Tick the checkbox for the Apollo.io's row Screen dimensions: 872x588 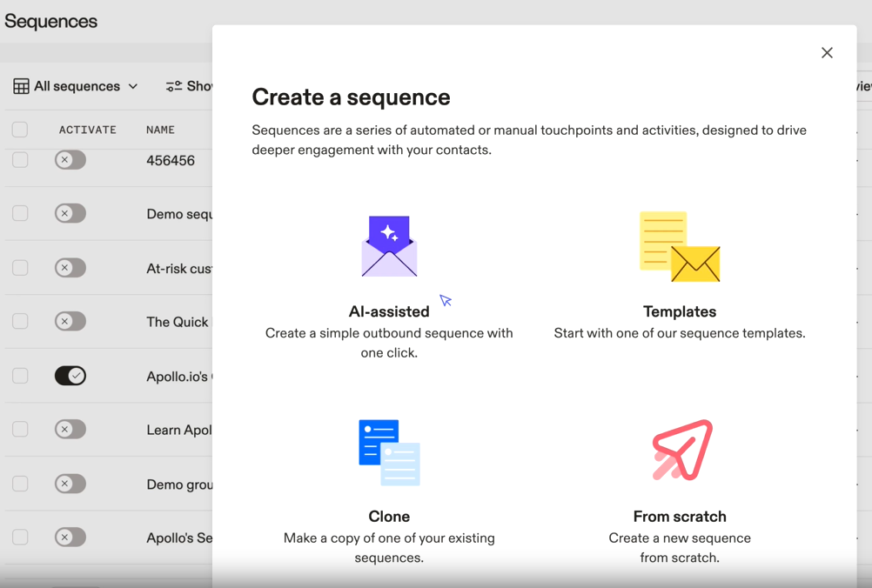20,376
